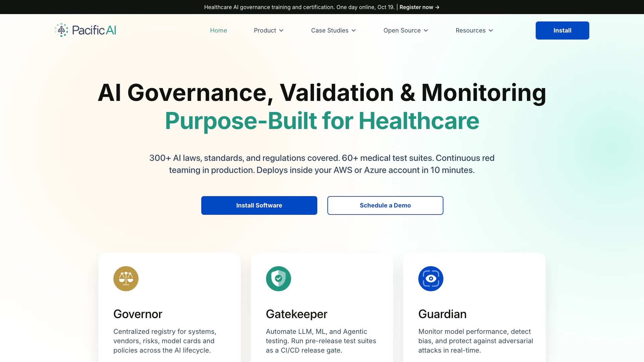Image resolution: width=644 pixels, height=362 pixels.
Task: Click the Install button in header
Action: point(562,31)
